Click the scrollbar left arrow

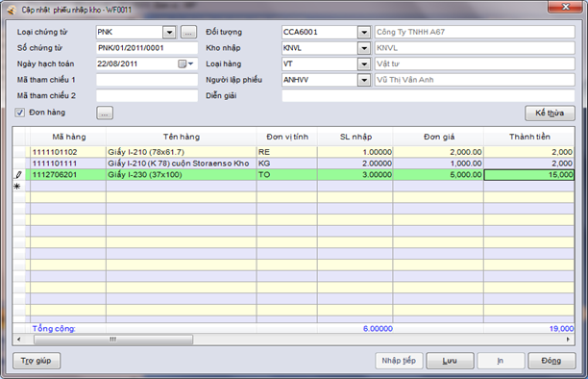[19, 340]
